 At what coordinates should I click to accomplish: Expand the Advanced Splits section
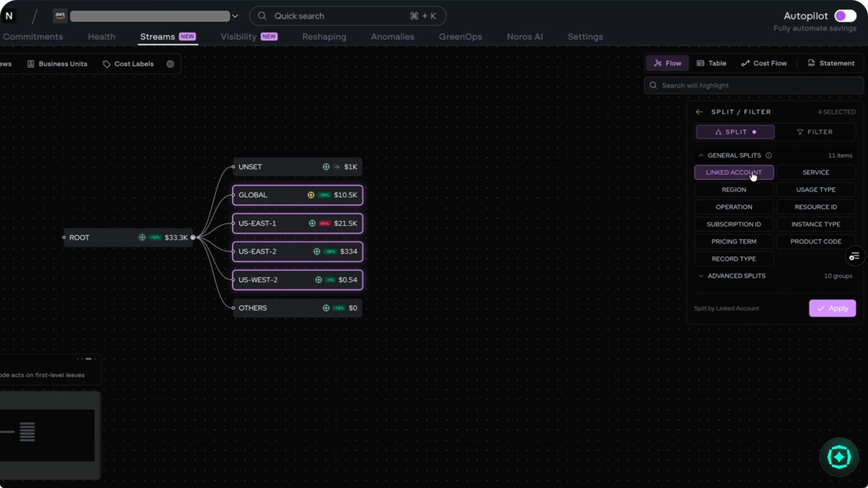pos(701,276)
